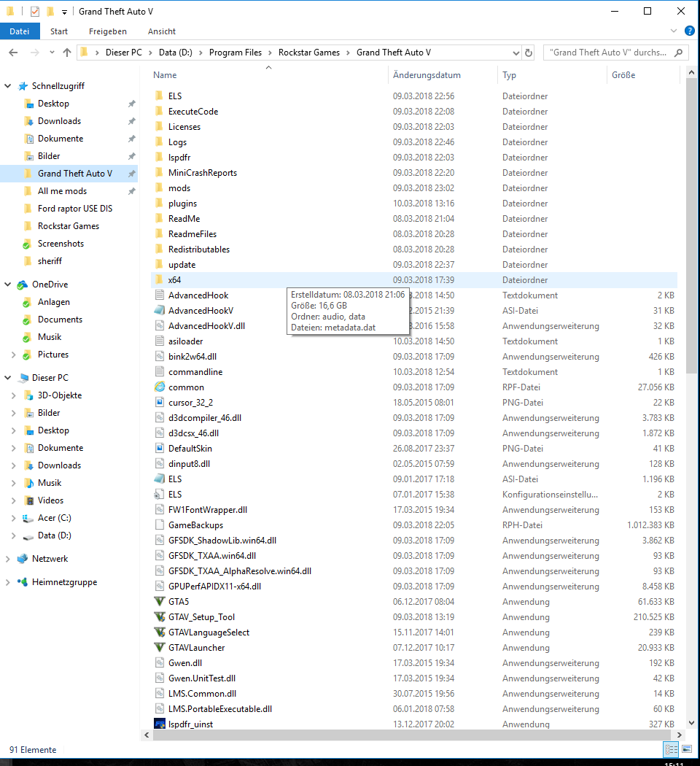
Task: Collapse the OneDrive tree section
Action: click(x=8, y=285)
